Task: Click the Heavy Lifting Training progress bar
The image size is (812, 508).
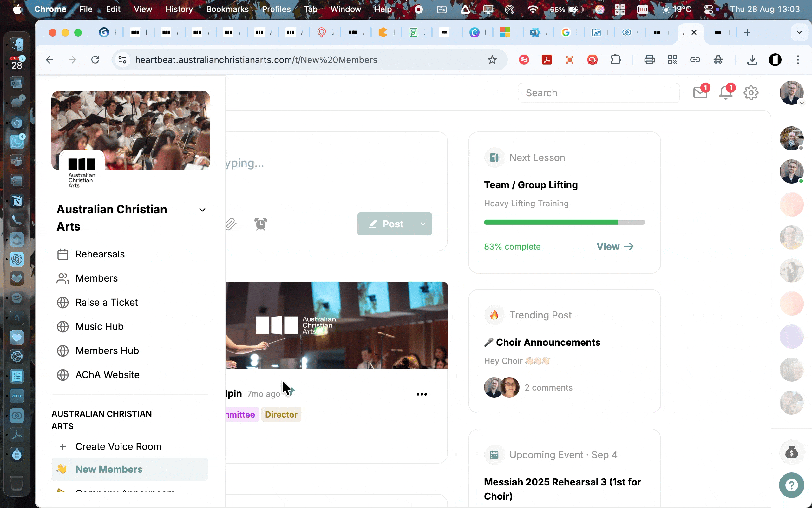Action: [564, 223]
